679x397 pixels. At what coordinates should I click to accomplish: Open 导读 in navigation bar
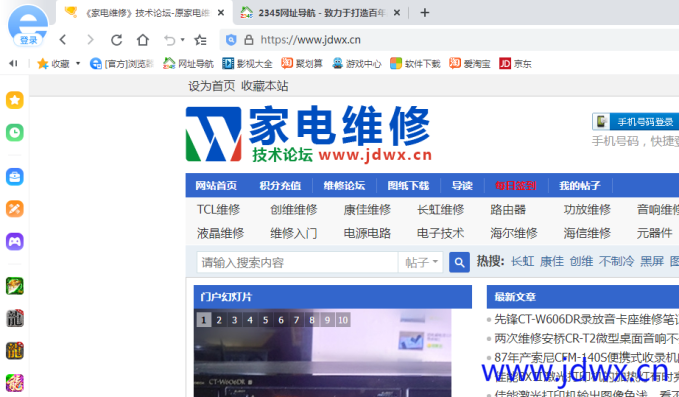(x=462, y=186)
